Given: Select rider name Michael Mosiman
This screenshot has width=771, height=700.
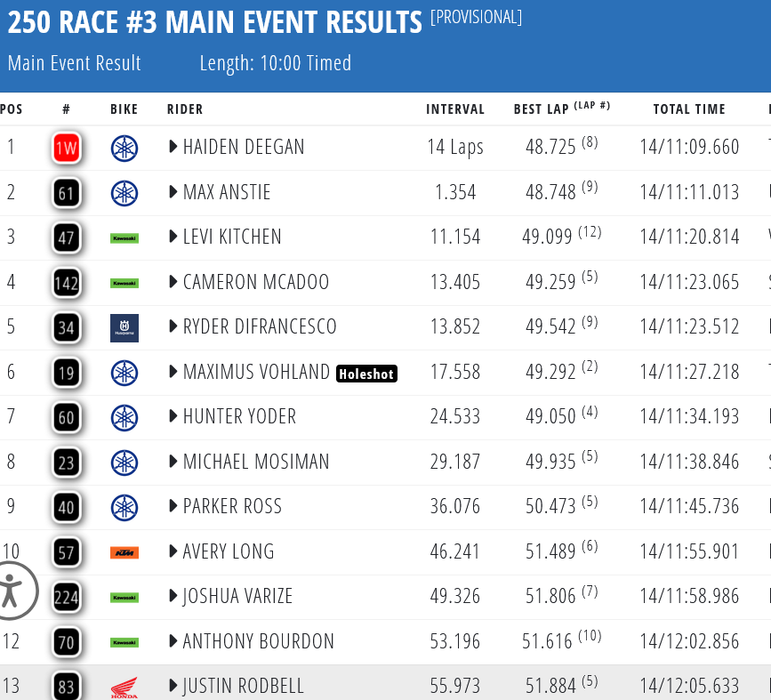Looking at the screenshot, I should tap(256, 462).
